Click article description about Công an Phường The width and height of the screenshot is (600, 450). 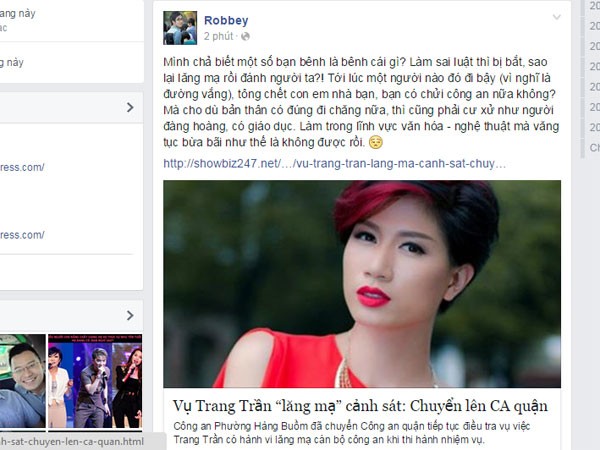pos(352,433)
